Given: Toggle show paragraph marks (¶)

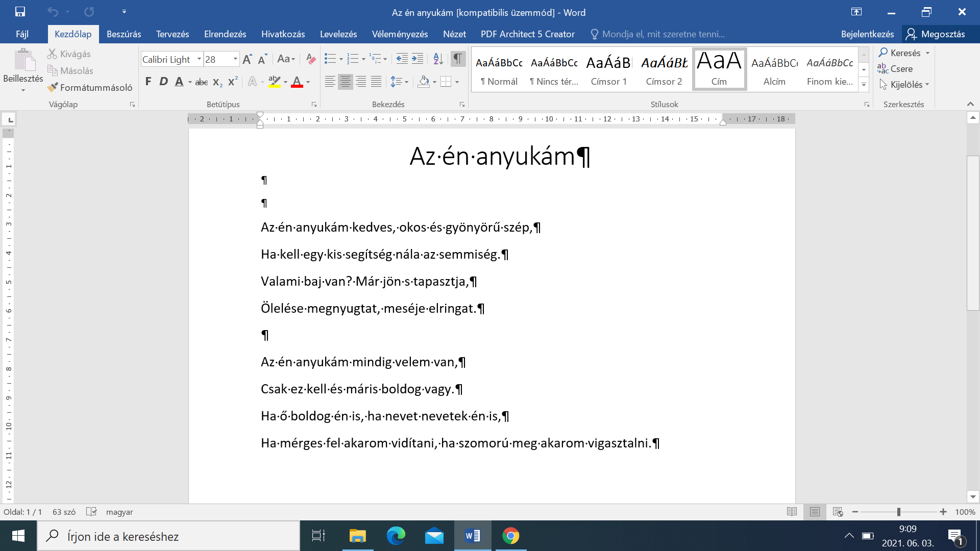Looking at the screenshot, I should pos(458,59).
